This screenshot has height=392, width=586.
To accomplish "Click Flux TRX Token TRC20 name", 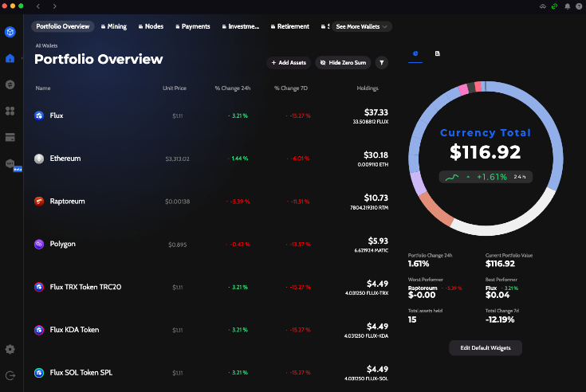I will pyautogui.click(x=85, y=287).
